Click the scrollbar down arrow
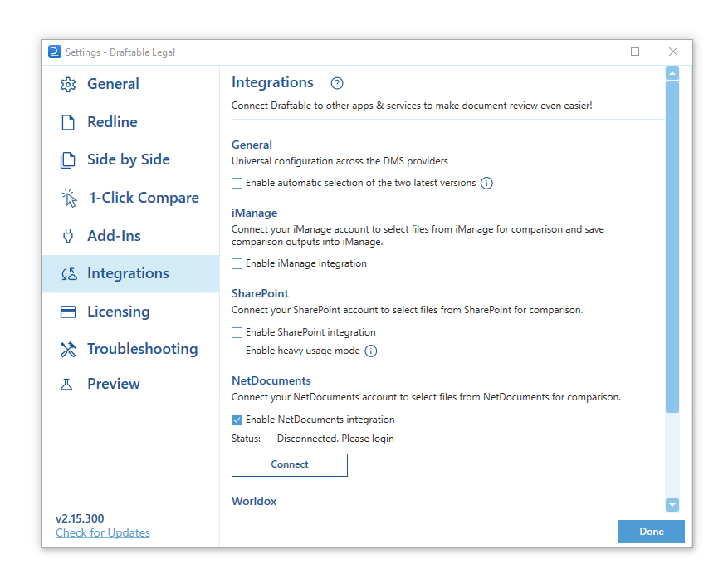 point(672,505)
